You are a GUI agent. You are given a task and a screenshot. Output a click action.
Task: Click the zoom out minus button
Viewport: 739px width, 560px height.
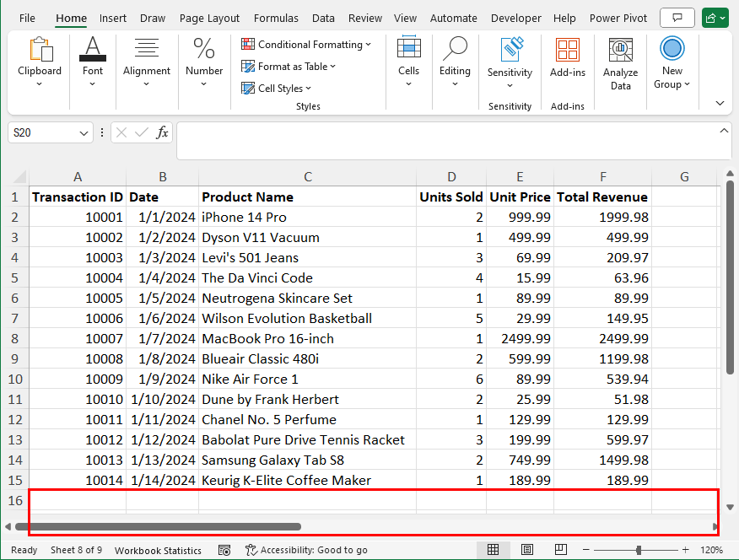(585, 550)
